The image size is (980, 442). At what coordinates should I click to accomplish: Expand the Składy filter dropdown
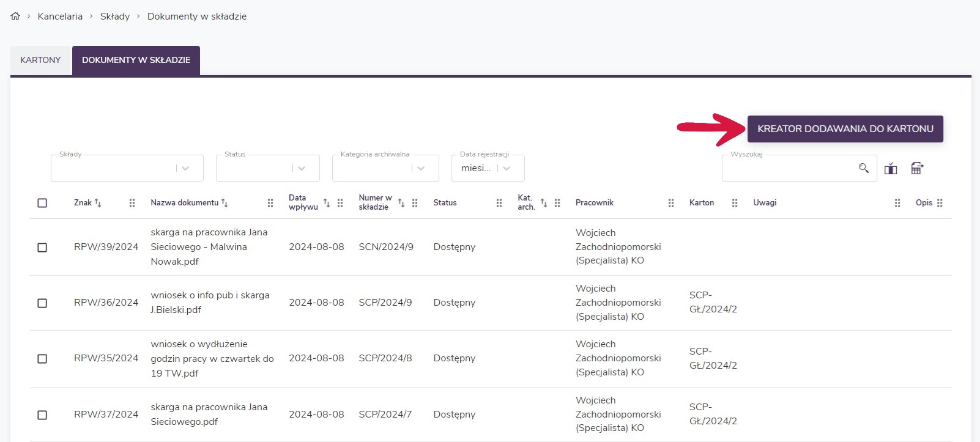point(185,169)
